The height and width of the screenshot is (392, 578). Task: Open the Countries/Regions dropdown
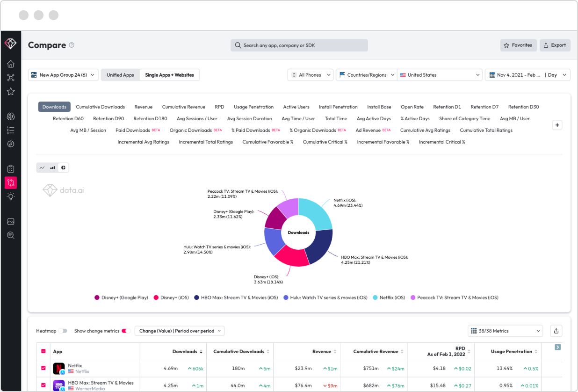point(367,75)
